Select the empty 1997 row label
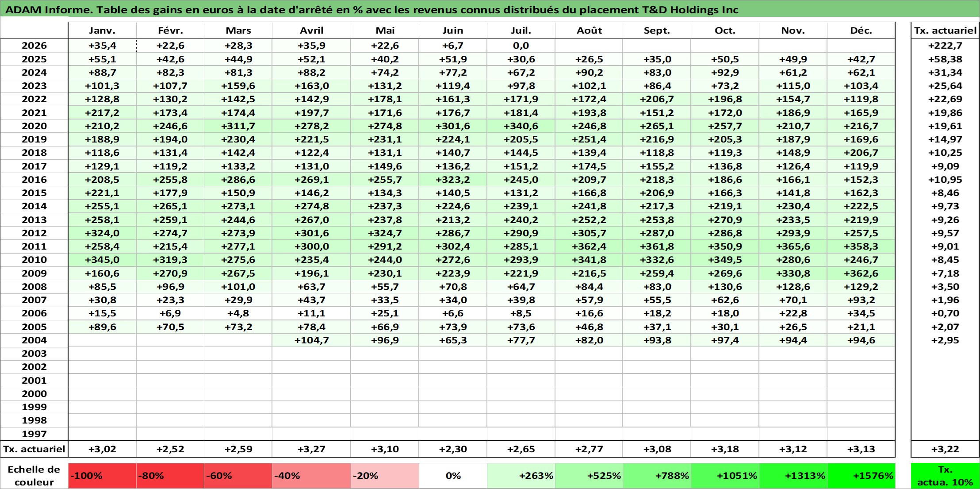The height and width of the screenshot is (489, 980). click(34, 434)
